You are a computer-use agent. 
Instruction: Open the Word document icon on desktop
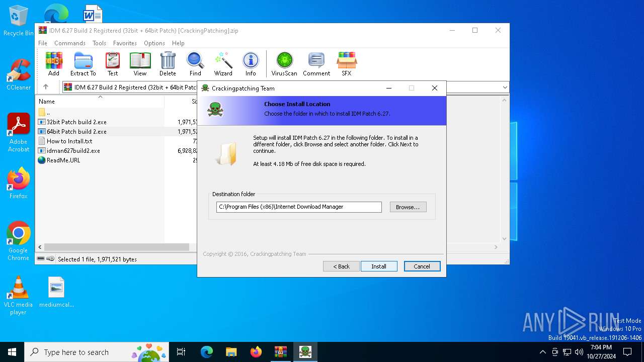(x=93, y=14)
